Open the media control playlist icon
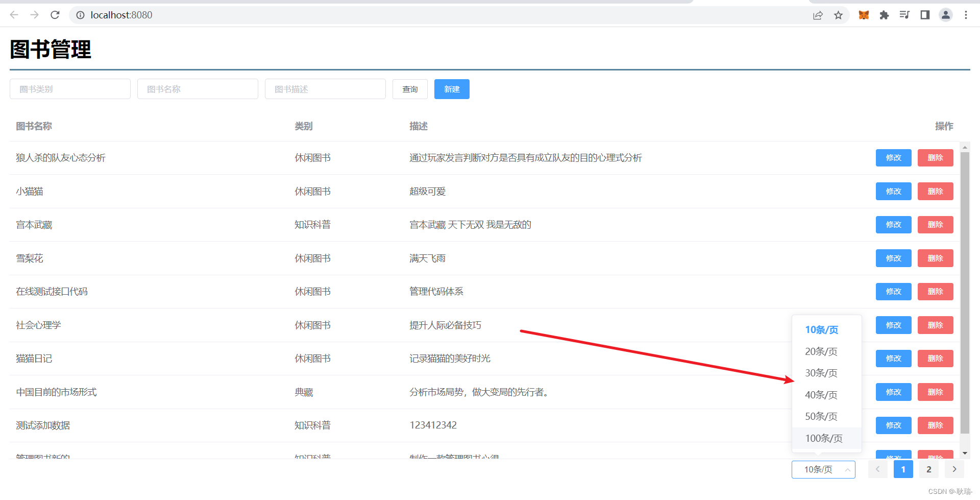Screen dimensions: 980x500 904,15
